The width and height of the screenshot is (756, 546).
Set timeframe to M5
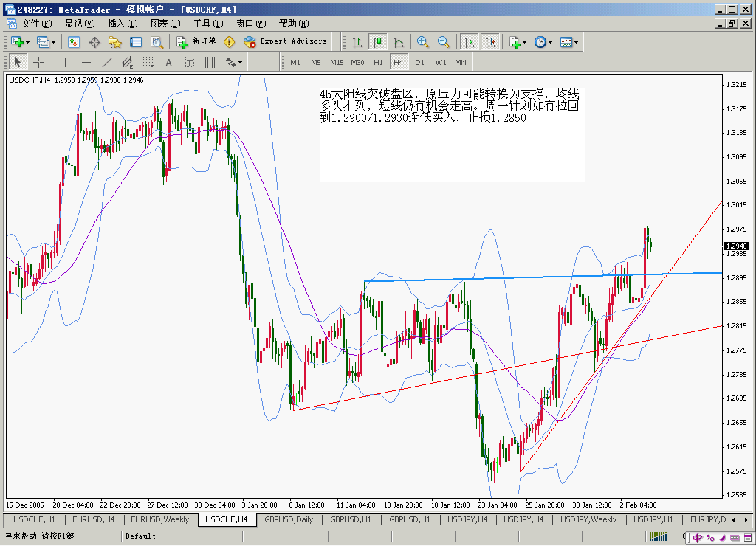click(x=316, y=62)
